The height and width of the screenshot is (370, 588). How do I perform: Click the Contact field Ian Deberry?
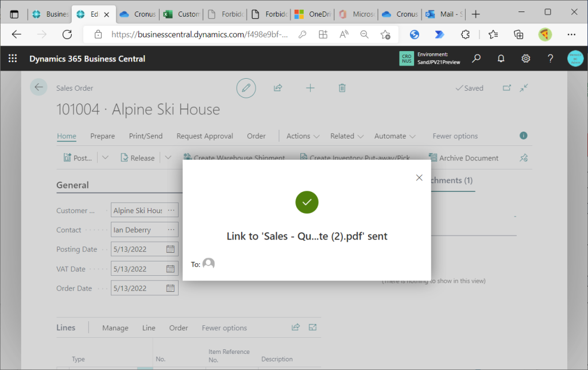click(x=138, y=230)
